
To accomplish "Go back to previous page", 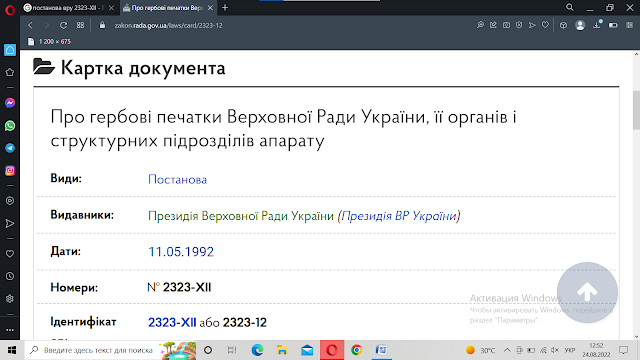I will 30,25.
